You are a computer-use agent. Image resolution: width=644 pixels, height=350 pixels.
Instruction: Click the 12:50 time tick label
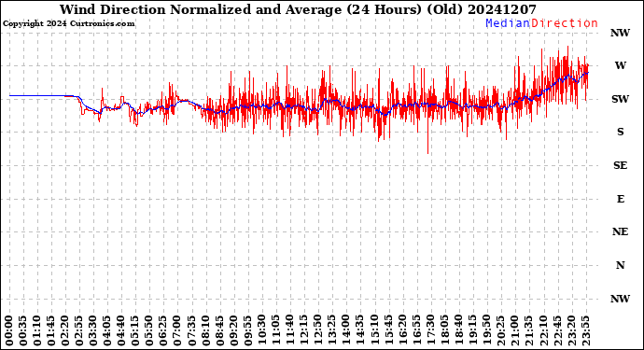pyautogui.click(x=318, y=329)
